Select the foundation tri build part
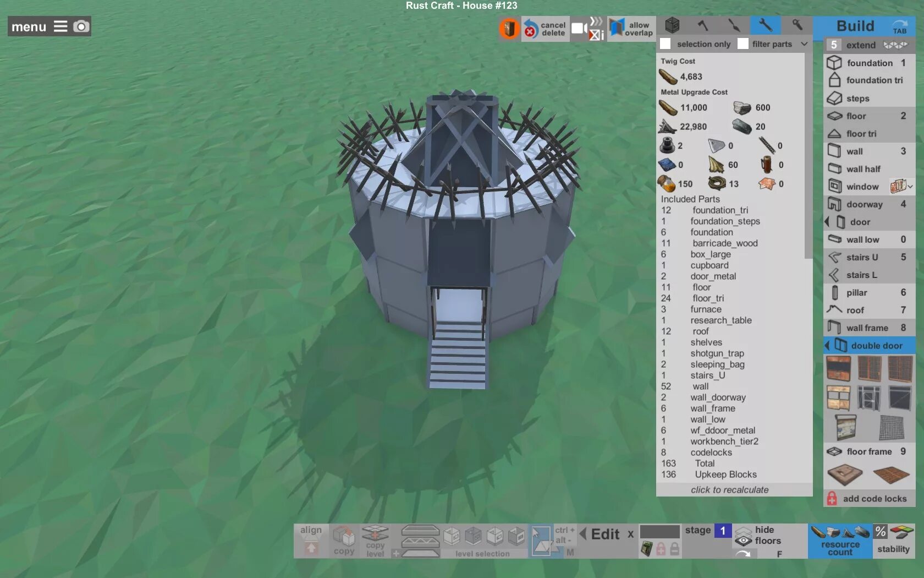The image size is (924, 578). pos(870,80)
